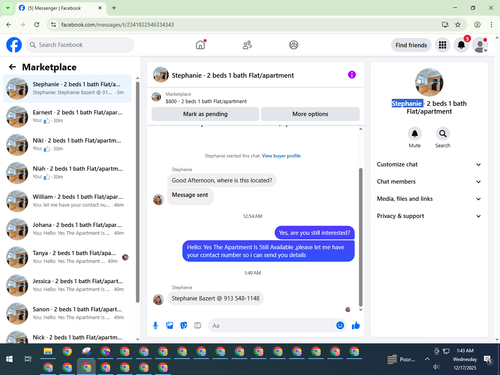Screen dimensions: 500x375
Task: Click the conversation list scrollbar
Action: [x=137, y=192]
